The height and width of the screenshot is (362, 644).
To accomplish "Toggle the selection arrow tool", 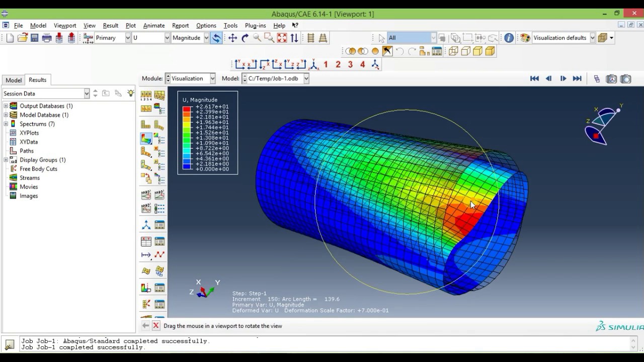I will click(x=381, y=38).
